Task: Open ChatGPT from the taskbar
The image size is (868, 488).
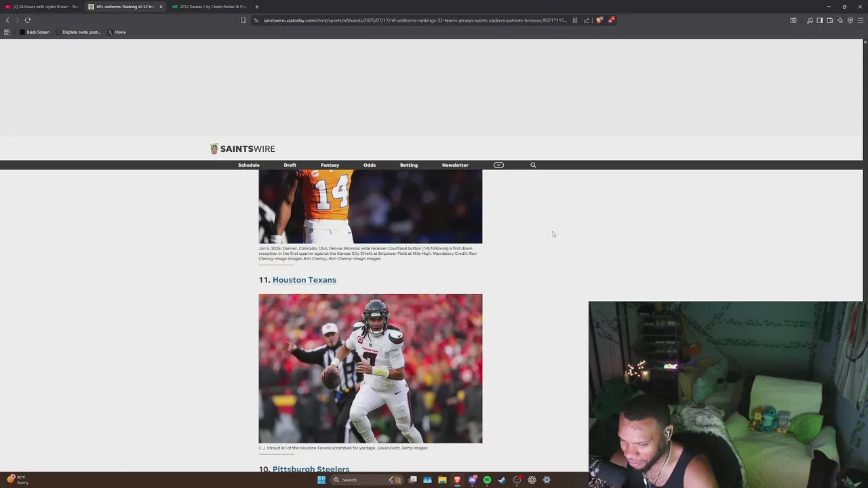Action: click(532, 480)
